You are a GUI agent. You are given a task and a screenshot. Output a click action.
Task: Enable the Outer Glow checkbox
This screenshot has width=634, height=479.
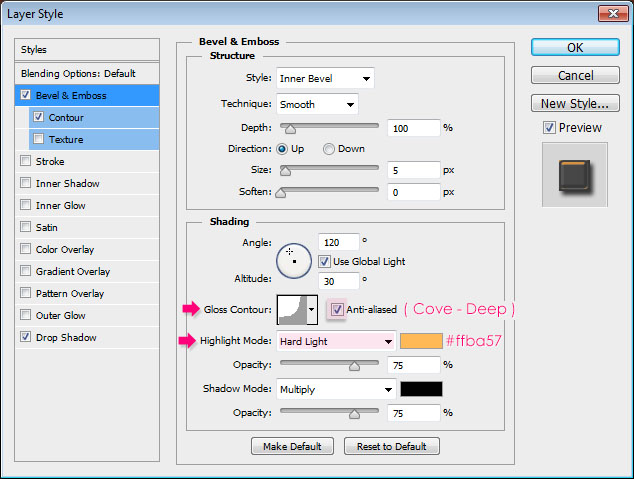[25, 314]
